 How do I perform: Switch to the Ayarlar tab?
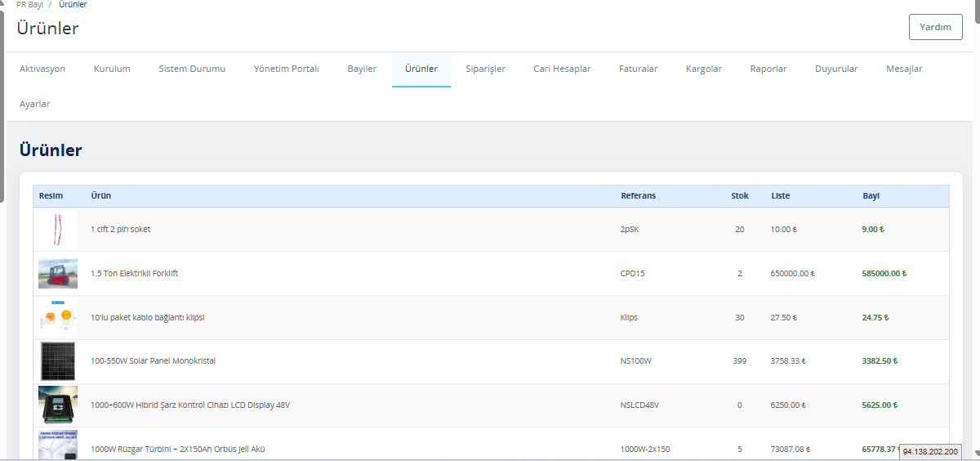click(34, 104)
